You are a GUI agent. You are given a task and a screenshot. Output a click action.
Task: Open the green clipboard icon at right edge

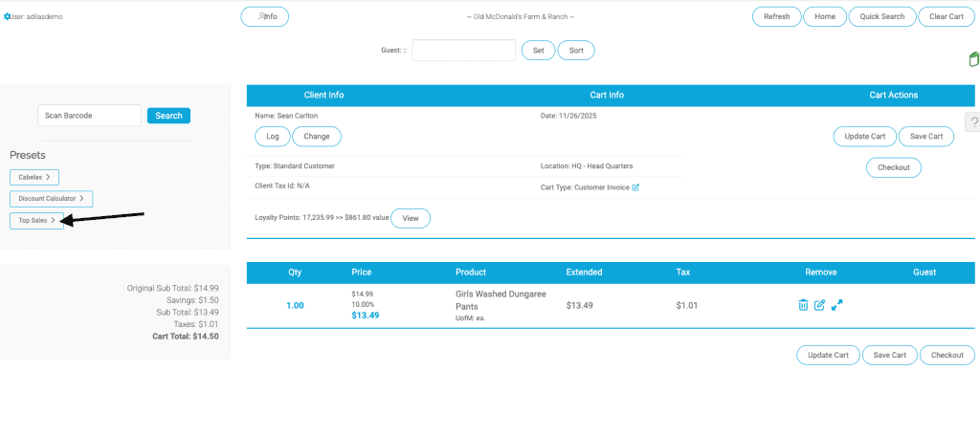[973, 60]
